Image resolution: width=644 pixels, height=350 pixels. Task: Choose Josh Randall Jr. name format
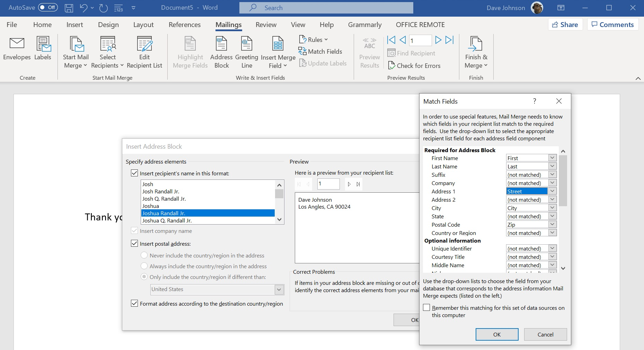[x=208, y=191]
